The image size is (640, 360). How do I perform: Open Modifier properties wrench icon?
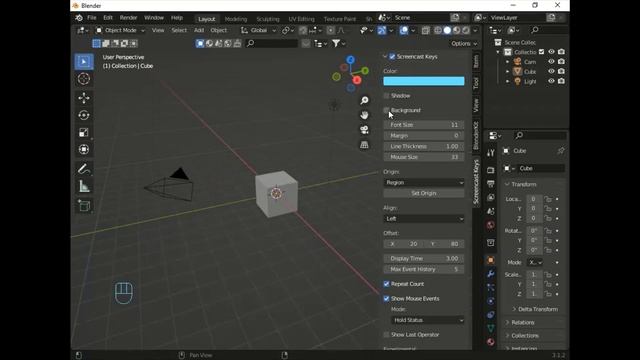(x=491, y=274)
